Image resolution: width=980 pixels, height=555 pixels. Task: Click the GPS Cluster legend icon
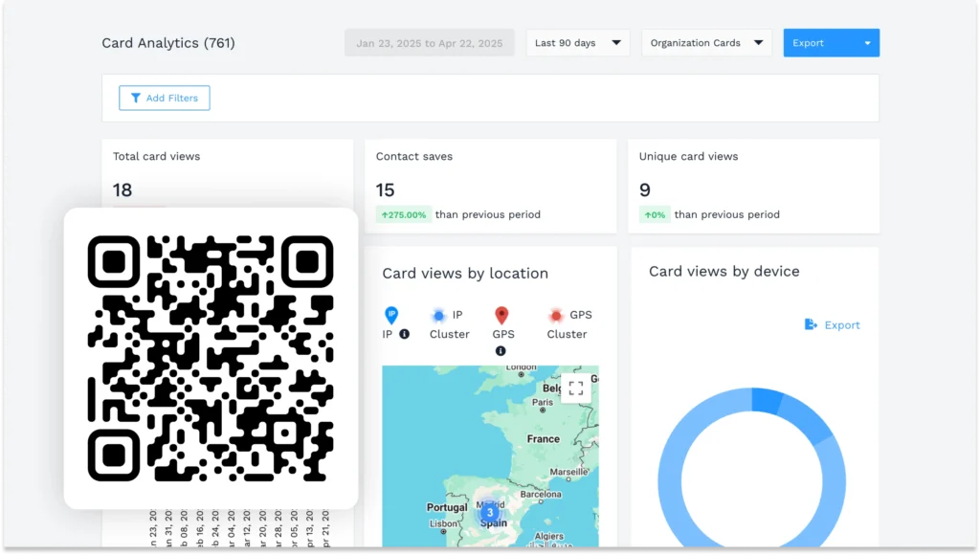(556, 314)
